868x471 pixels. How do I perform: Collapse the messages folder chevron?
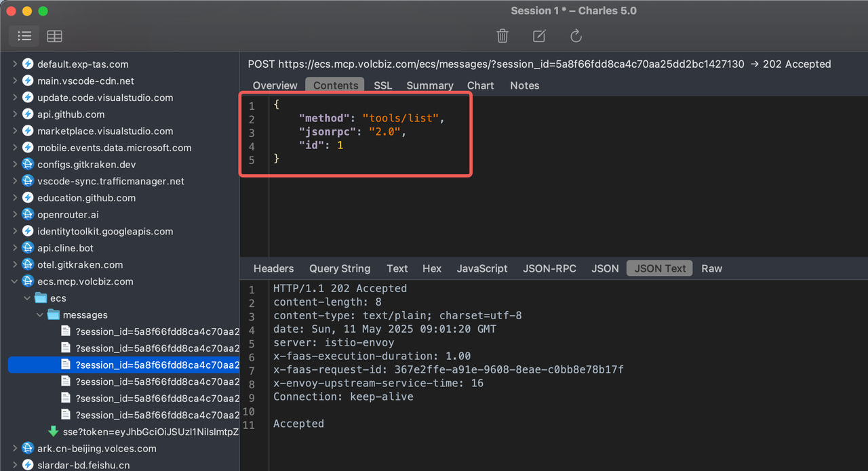[x=40, y=315]
